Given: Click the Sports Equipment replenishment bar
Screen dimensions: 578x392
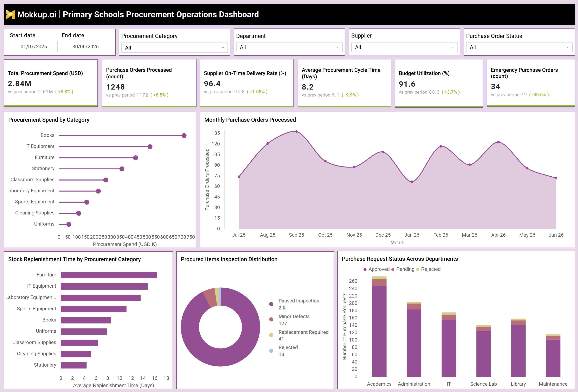Looking at the screenshot, I should [94, 309].
